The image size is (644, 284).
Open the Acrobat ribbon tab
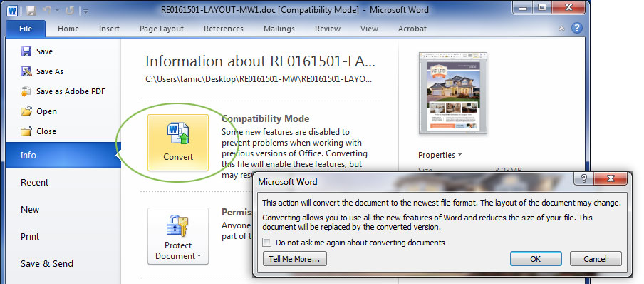412,29
